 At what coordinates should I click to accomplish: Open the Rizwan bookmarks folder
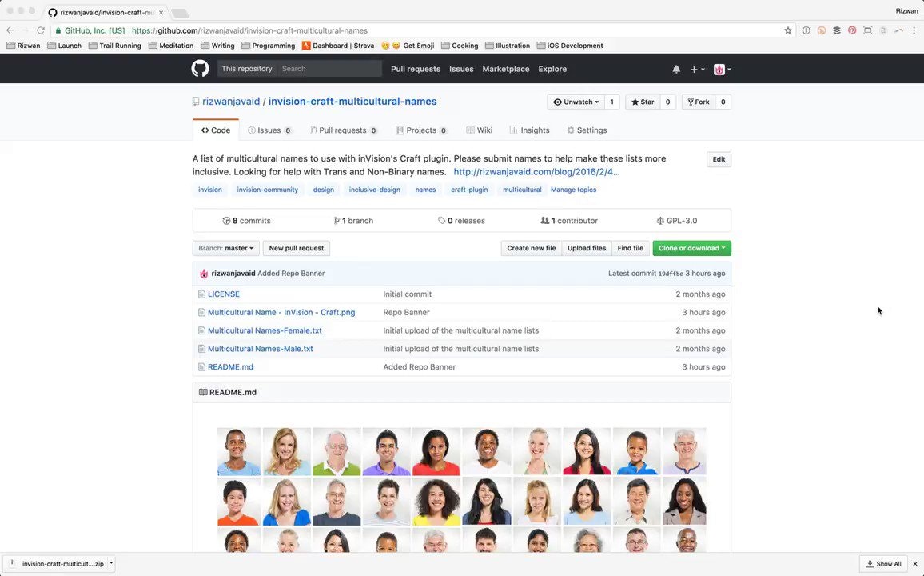click(x=23, y=46)
